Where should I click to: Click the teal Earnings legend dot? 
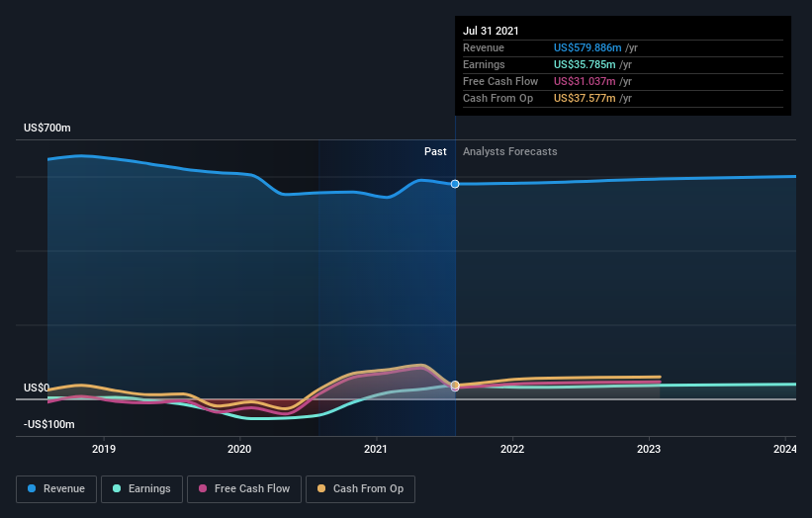[117, 488]
